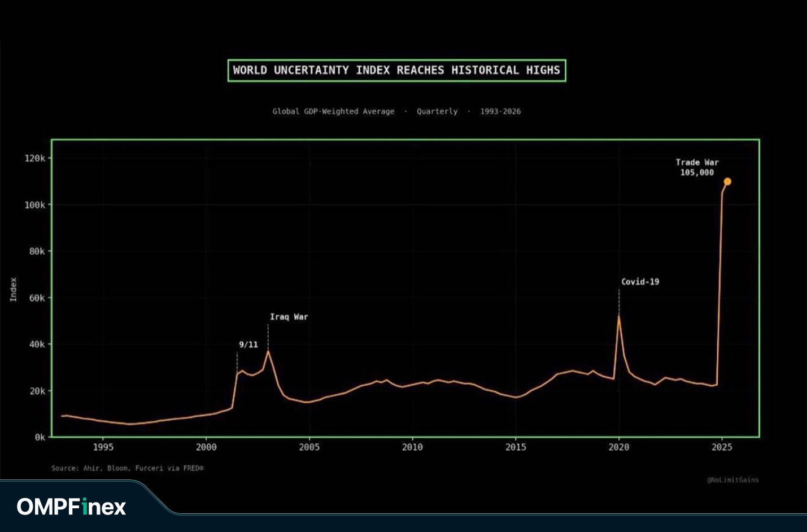Click the 1993-2026 date range text

[500, 111]
